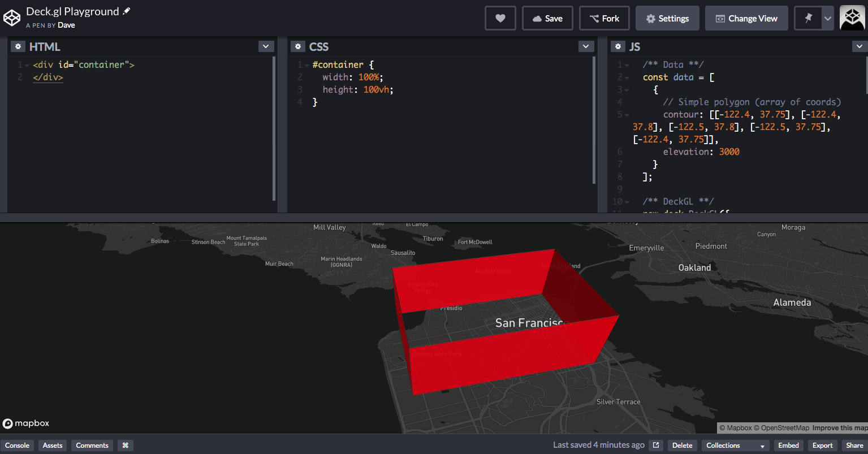Viewport: 868px width, 454px height.
Task: Toggle the pin for this pen
Action: click(x=807, y=18)
